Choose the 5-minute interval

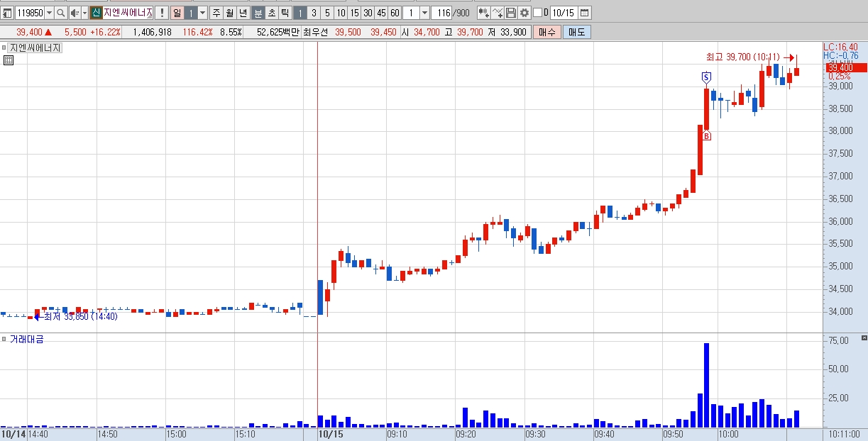pyautogui.click(x=327, y=13)
